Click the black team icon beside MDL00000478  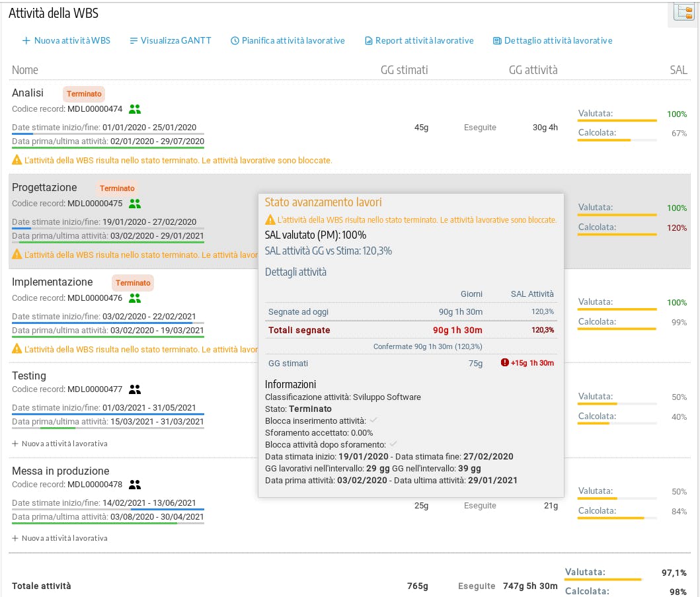135,485
